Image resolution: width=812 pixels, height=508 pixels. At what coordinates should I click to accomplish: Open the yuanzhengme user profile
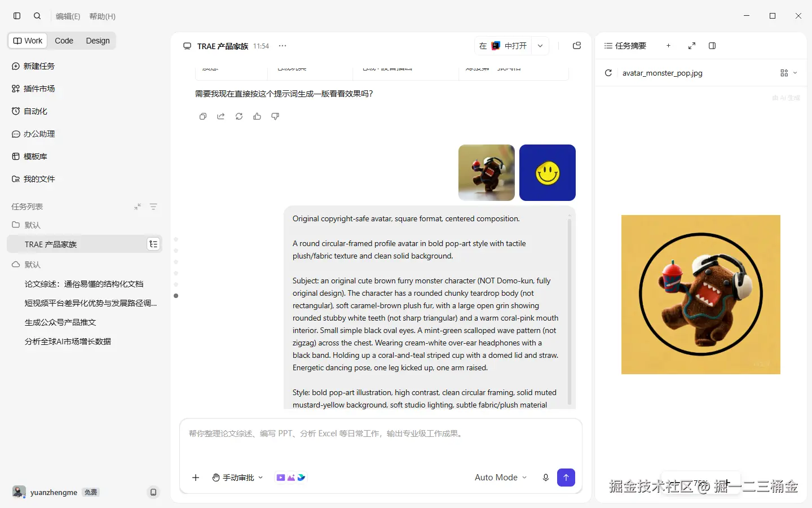pos(45,492)
